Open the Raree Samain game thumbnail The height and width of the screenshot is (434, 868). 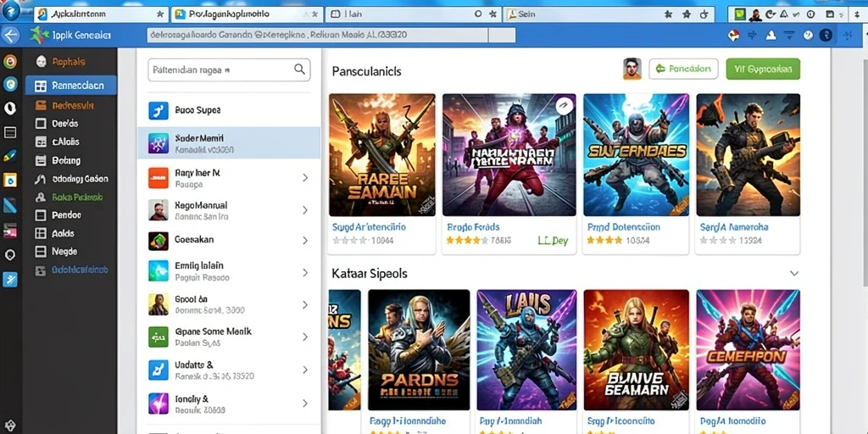(382, 155)
